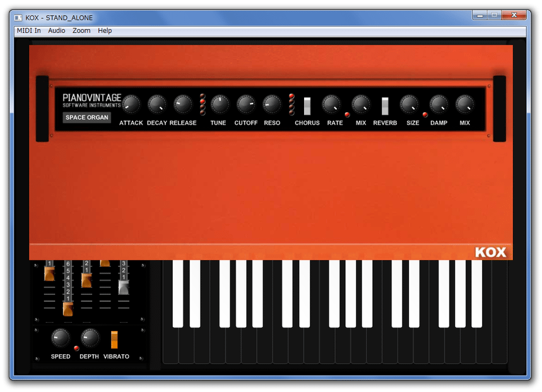Open the Audio menu
Image resolution: width=542 pixels, height=392 pixels.
pos(56,30)
